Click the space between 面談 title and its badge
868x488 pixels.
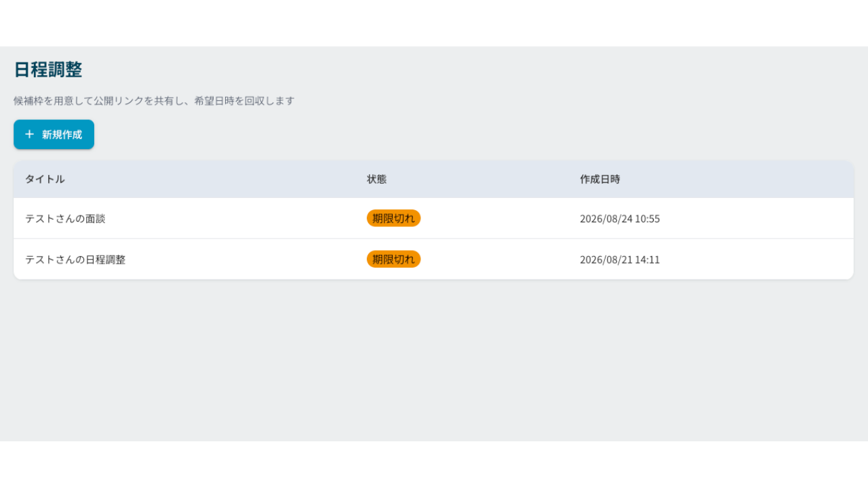coord(236,218)
